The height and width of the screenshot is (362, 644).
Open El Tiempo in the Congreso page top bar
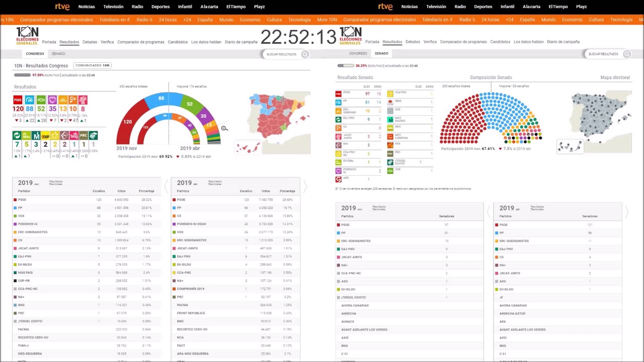(x=235, y=7)
